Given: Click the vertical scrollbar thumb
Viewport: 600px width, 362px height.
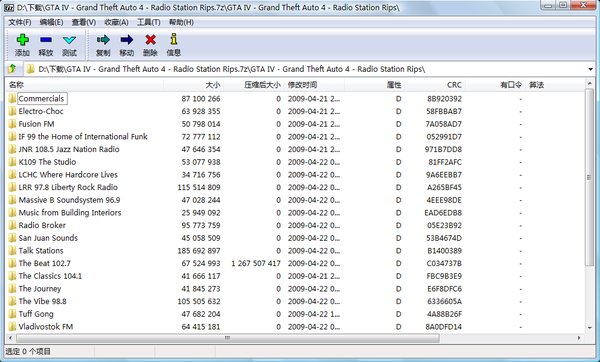Looking at the screenshot, I should [x=589, y=178].
